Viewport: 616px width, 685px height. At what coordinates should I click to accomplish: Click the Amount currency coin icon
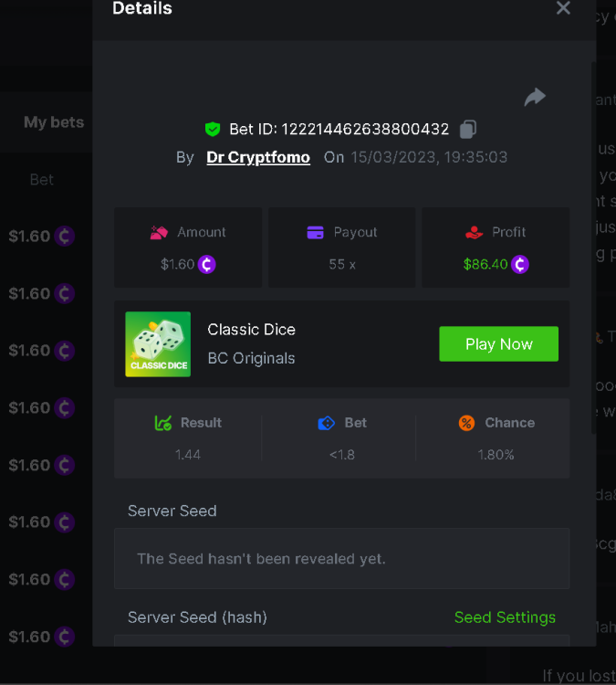(207, 265)
